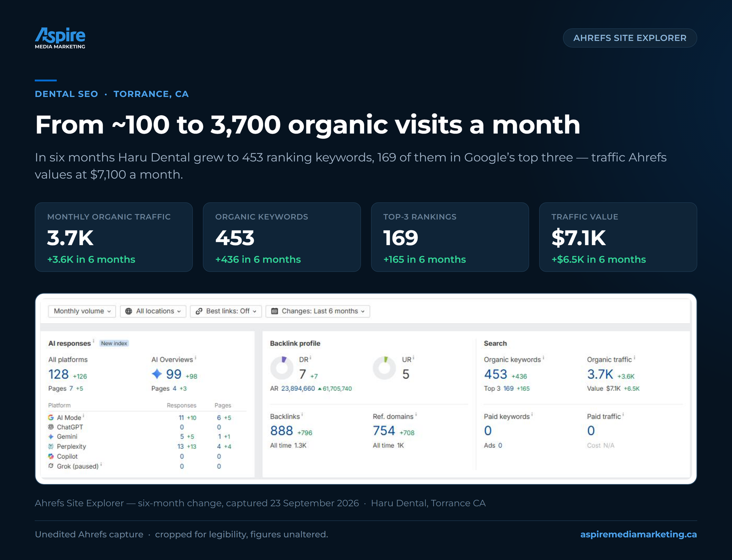
Task: Click the Backlinks 'All time 1.3K' text
Action: click(288, 446)
